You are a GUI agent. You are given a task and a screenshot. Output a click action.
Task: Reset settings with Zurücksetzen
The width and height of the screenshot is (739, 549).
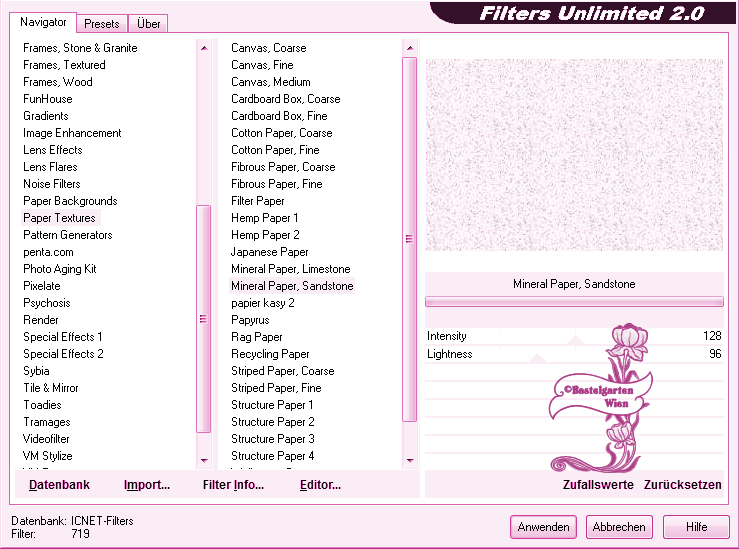tap(682, 484)
